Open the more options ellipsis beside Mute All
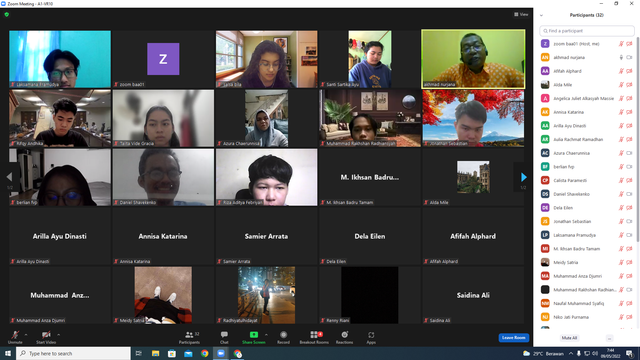 point(609,338)
